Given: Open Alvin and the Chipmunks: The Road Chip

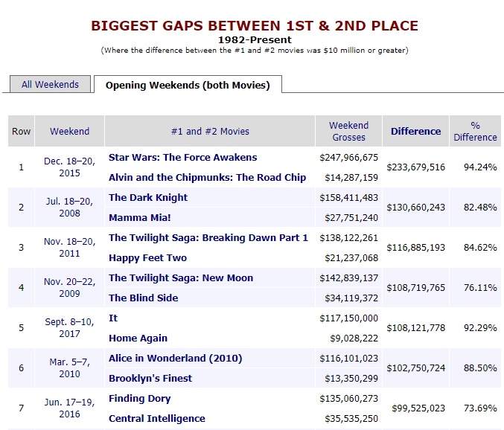Looking at the screenshot, I should pyautogui.click(x=207, y=177).
